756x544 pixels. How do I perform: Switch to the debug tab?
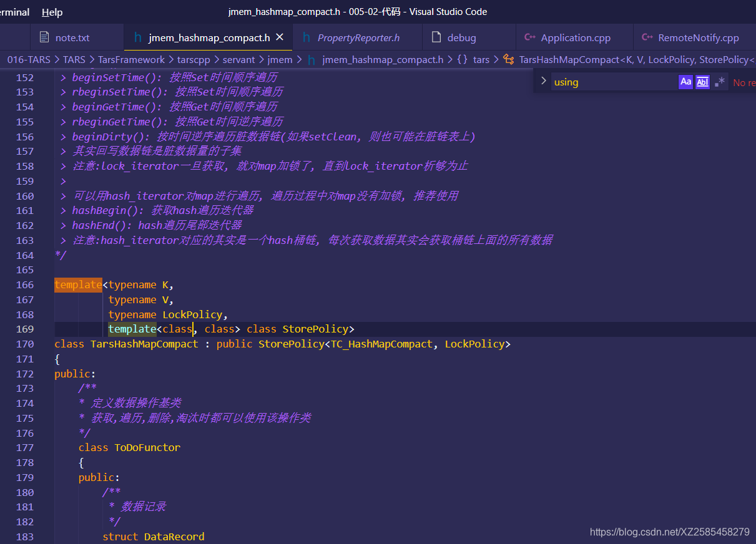point(461,37)
